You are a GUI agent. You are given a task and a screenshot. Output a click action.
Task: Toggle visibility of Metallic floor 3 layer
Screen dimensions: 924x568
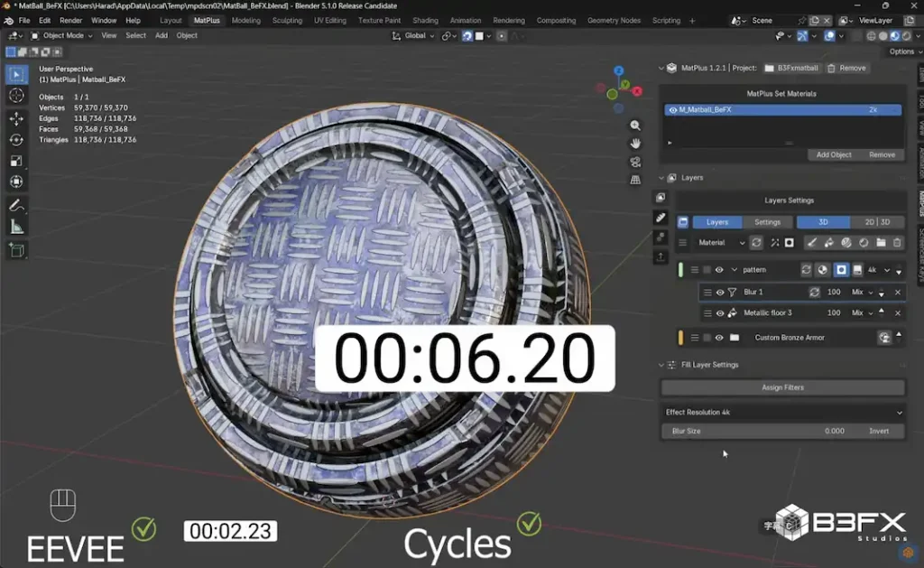tap(720, 313)
